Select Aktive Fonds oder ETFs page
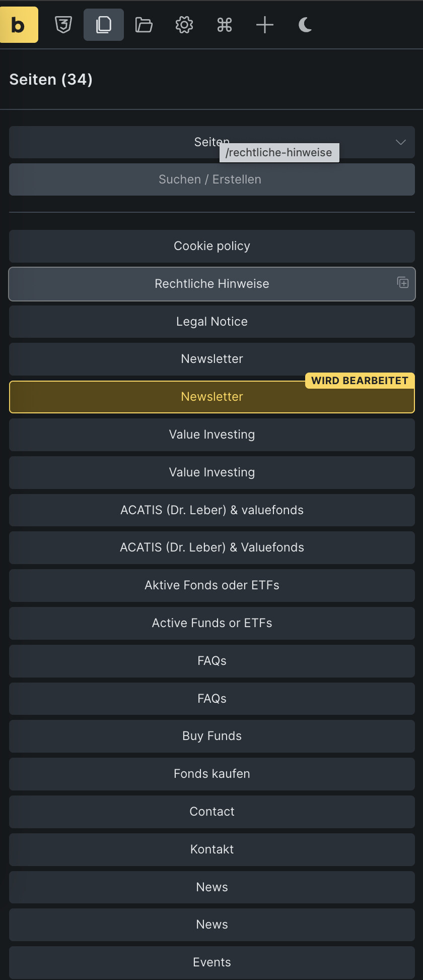 click(x=211, y=585)
